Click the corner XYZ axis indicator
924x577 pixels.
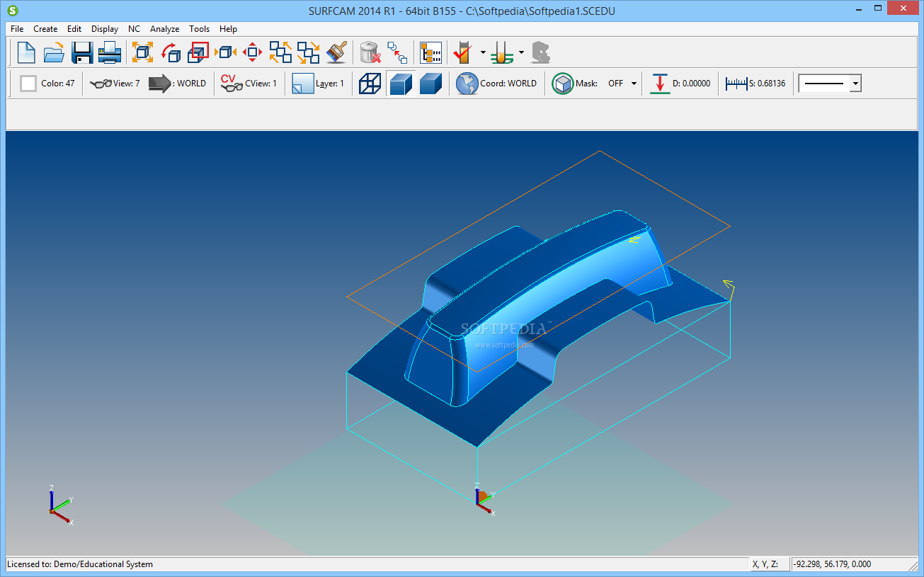tap(60, 505)
